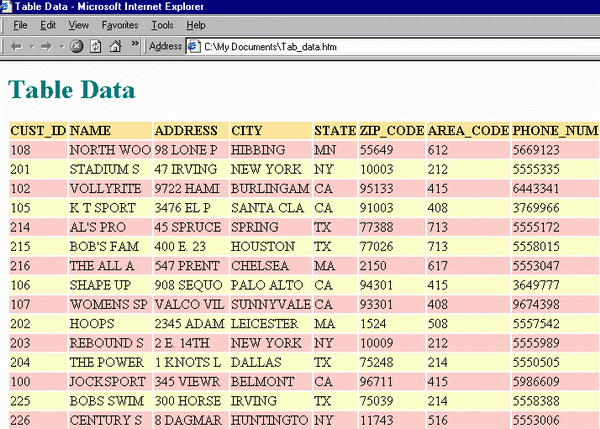Select cell SHAPE UP
600x429 pixels.
click(110, 285)
